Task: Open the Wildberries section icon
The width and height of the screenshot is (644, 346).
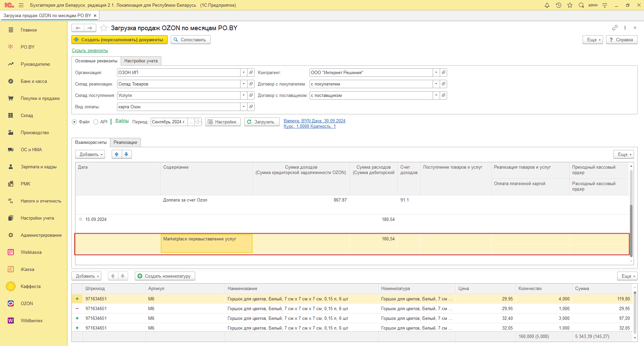Action: point(11,321)
